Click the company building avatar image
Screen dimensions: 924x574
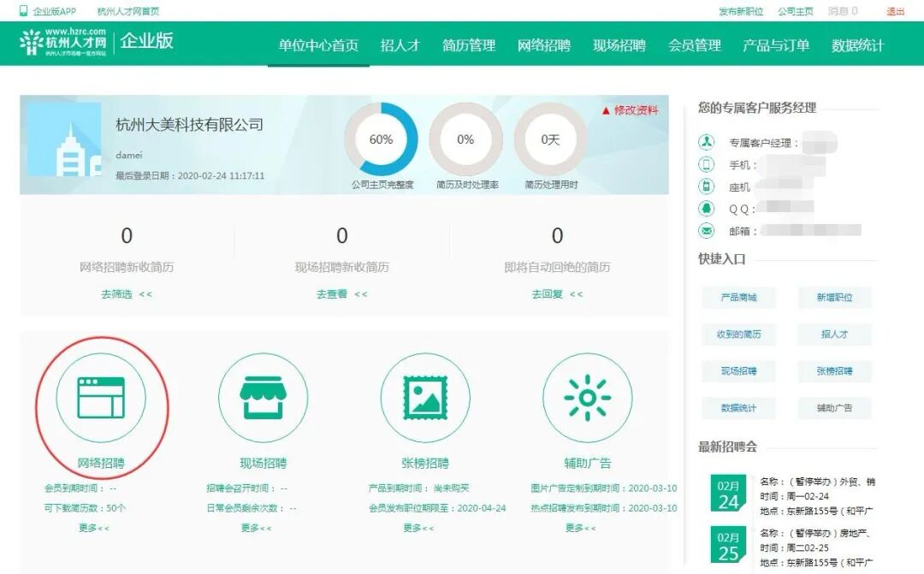63,139
